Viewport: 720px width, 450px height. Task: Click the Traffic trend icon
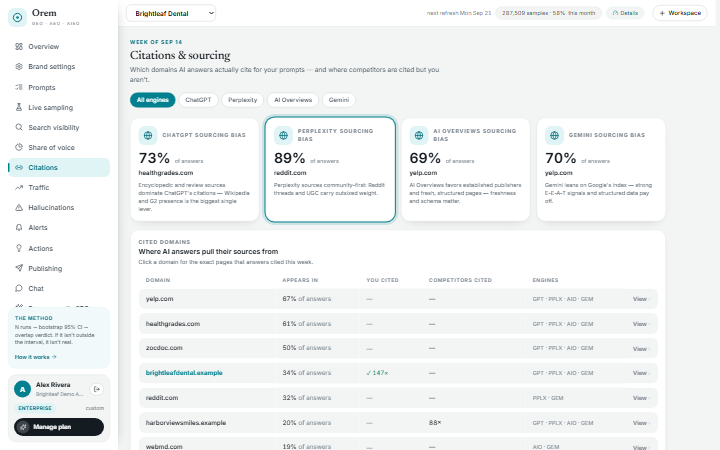tap(19, 187)
